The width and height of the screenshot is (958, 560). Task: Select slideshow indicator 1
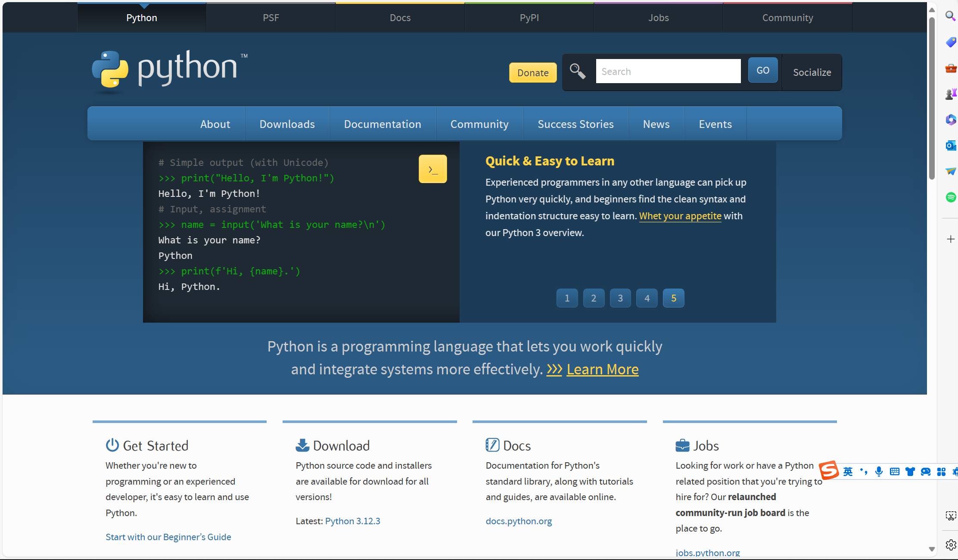[x=567, y=298]
